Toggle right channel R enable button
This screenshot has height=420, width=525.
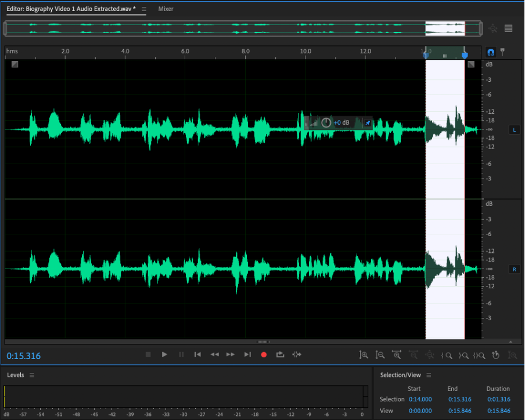tap(513, 269)
